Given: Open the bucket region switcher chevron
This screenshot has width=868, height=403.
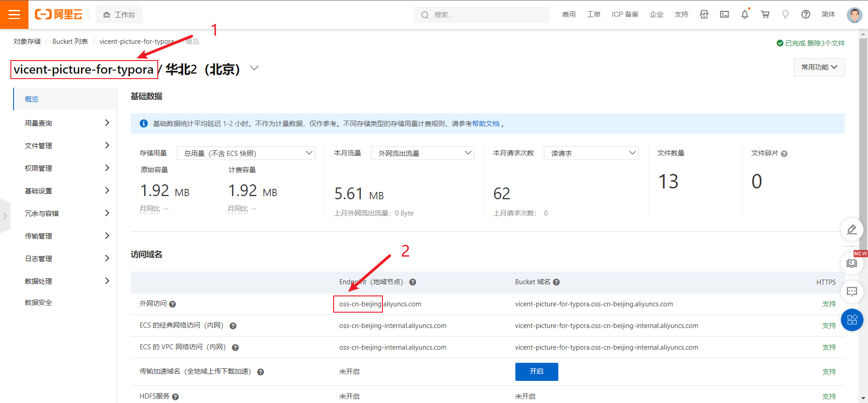Looking at the screenshot, I should pyautogui.click(x=255, y=68).
